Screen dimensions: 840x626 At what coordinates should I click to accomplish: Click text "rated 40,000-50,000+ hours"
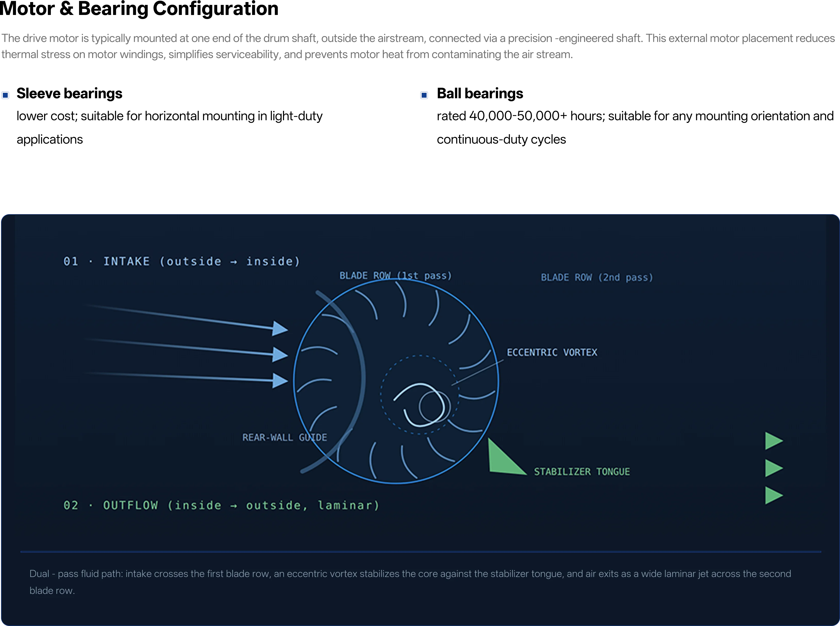521,116
